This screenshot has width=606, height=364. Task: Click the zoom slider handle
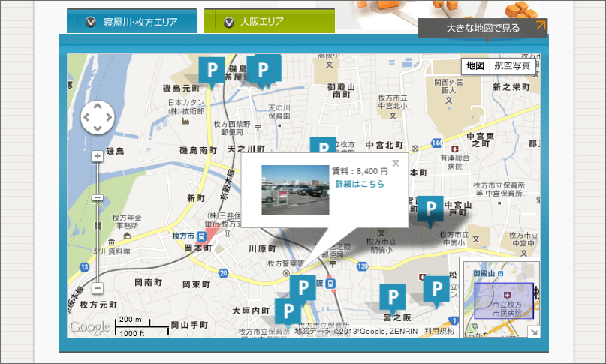coord(98,198)
